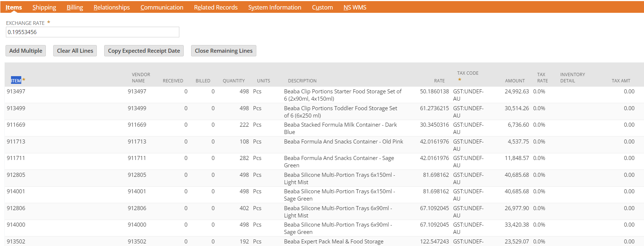The width and height of the screenshot is (644, 246).
Task: Open the Billing tab
Action: [x=75, y=7]
